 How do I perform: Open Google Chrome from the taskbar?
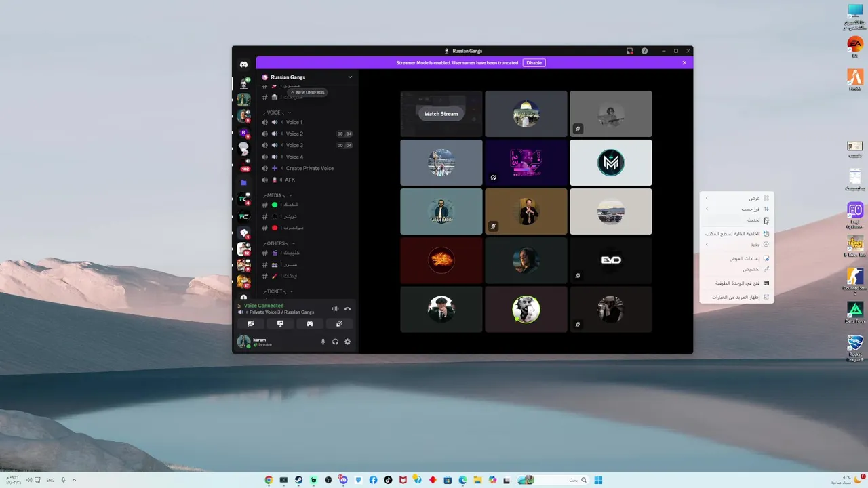(269, 480)
